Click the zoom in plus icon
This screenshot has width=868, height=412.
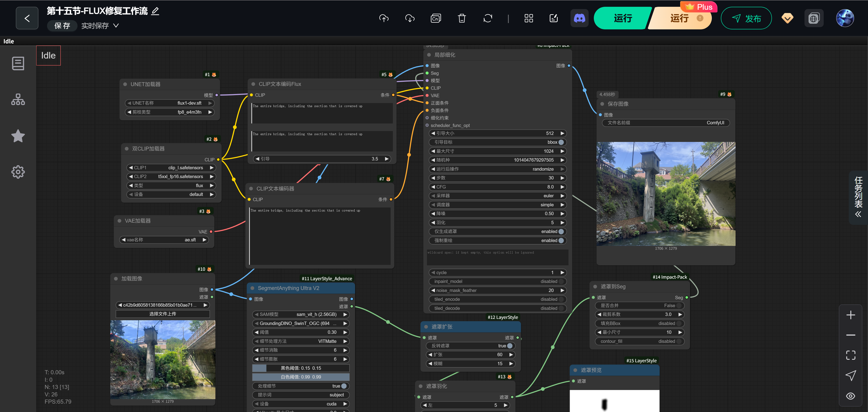[x=850, y=315]
